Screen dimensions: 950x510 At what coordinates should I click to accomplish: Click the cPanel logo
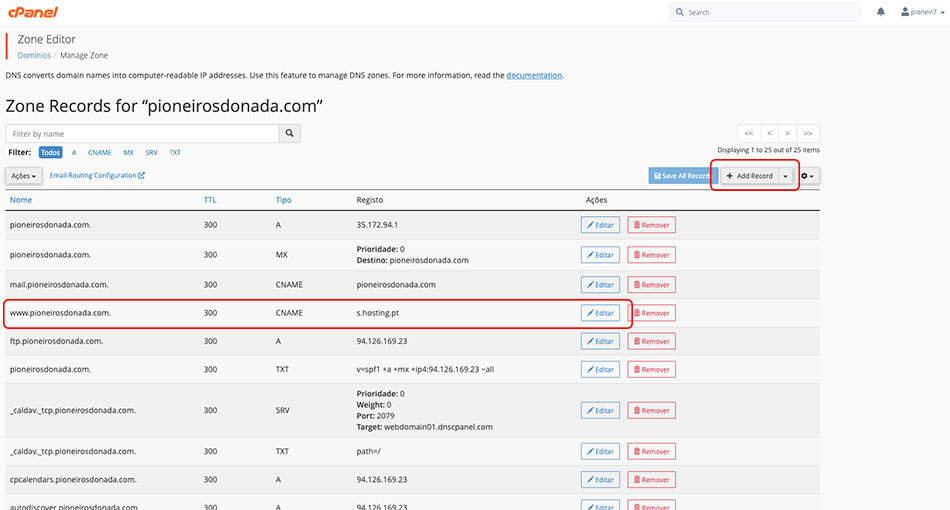[x=32, y=12]
